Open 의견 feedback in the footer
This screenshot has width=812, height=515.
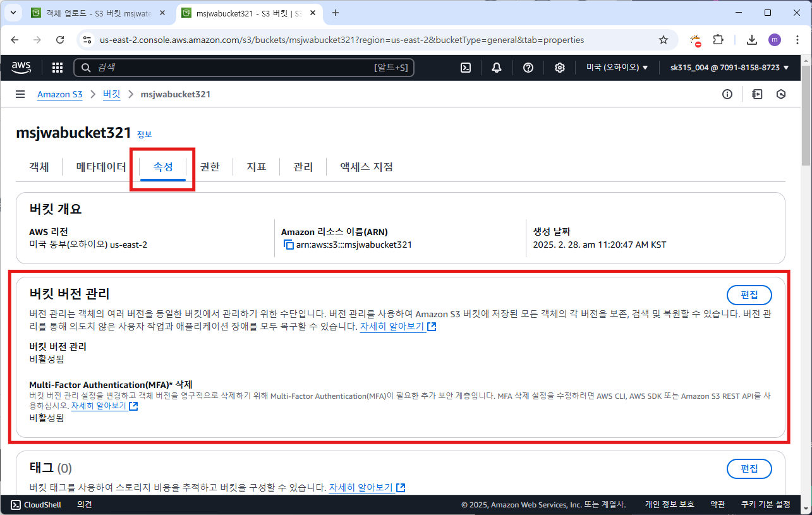tap(85, 504)
